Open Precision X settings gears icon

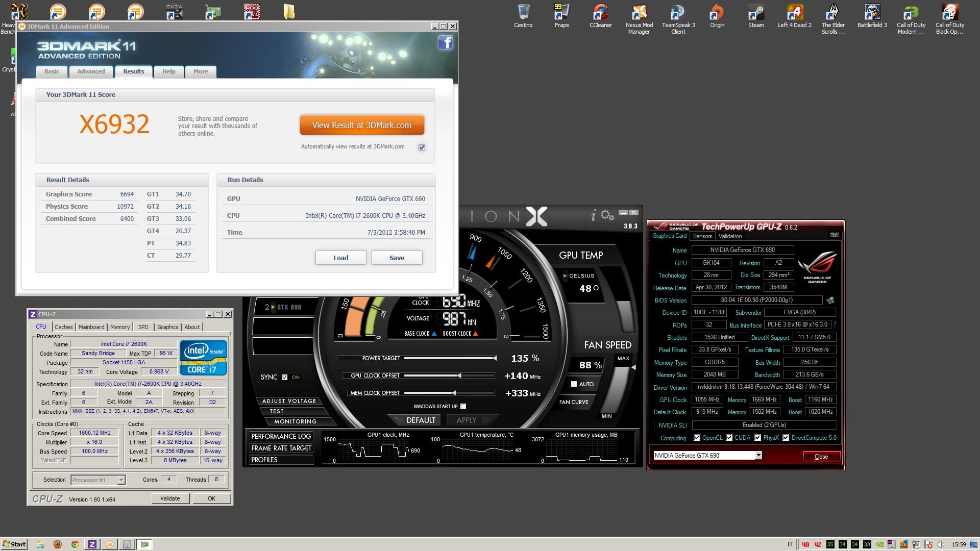(x=607, y=215)
